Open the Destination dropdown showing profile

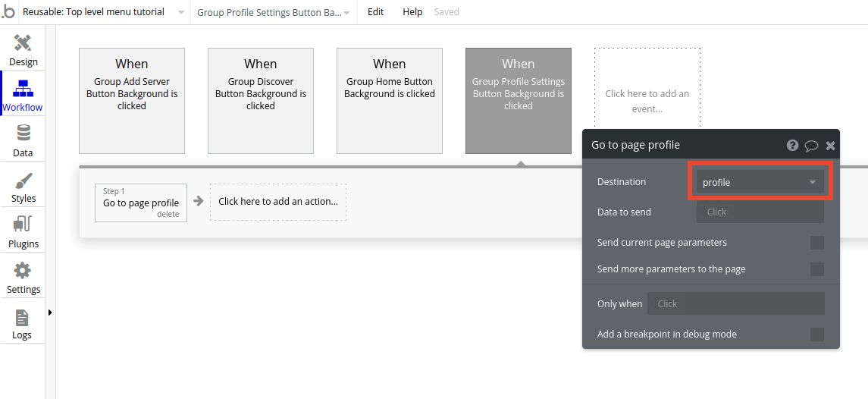pyautogui.click(x=760, y=182)
